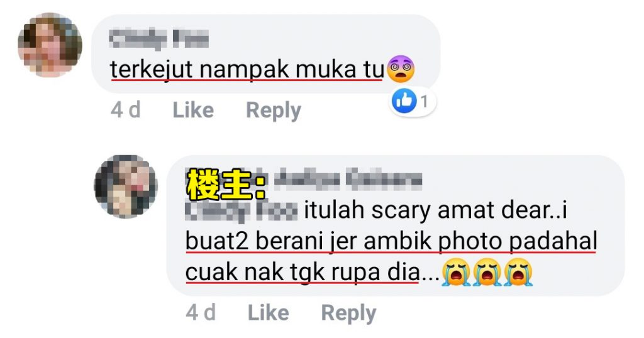This screenshot has width=644, height=338.
Task: Reply to the 'itulah scary amat dear' comment
Action: tap(348, 313)
